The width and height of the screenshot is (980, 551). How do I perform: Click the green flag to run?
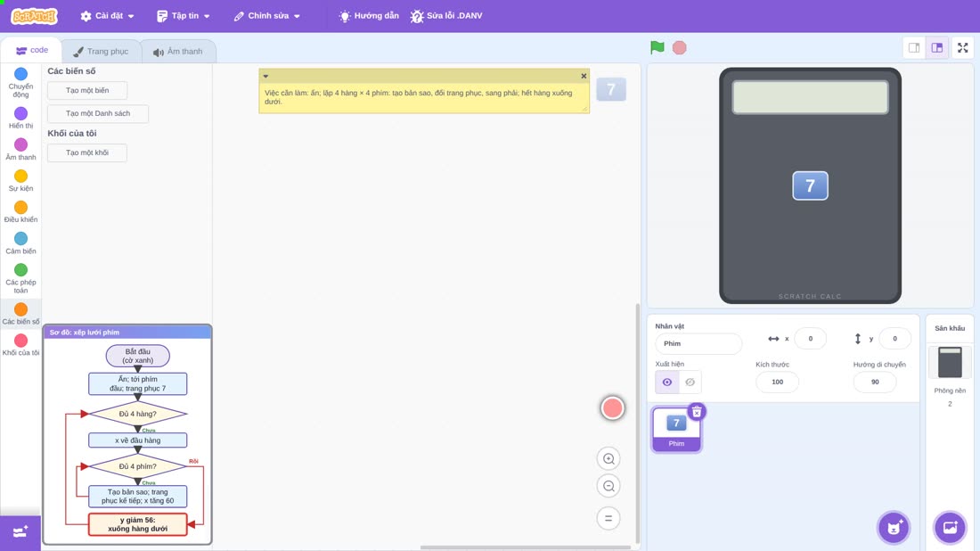pos(657,47)
